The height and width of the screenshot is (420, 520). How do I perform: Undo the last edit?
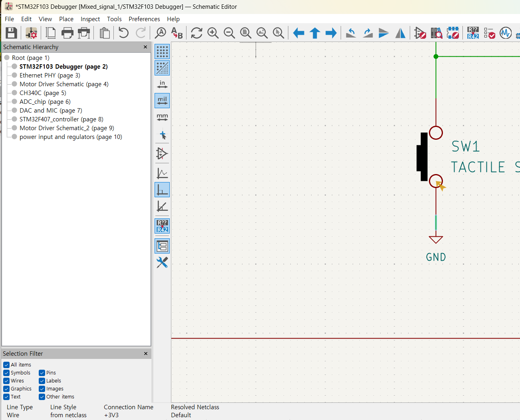pos(123,33)
